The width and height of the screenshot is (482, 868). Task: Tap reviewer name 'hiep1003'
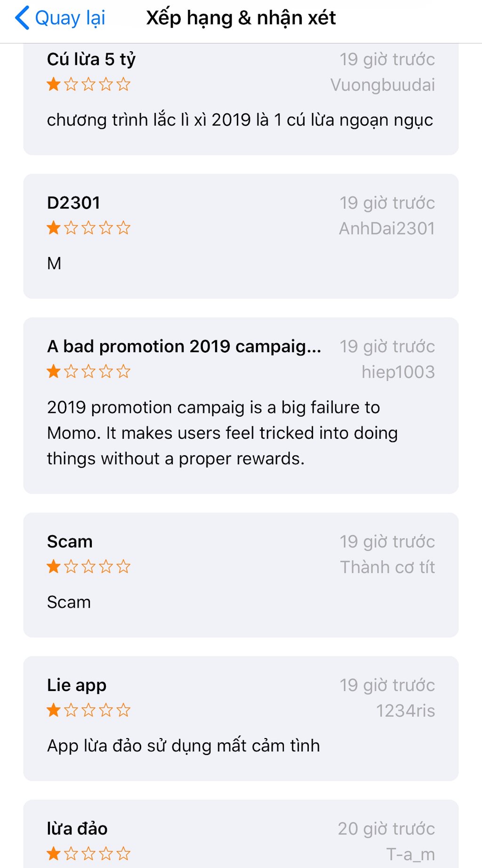[398, 372]
